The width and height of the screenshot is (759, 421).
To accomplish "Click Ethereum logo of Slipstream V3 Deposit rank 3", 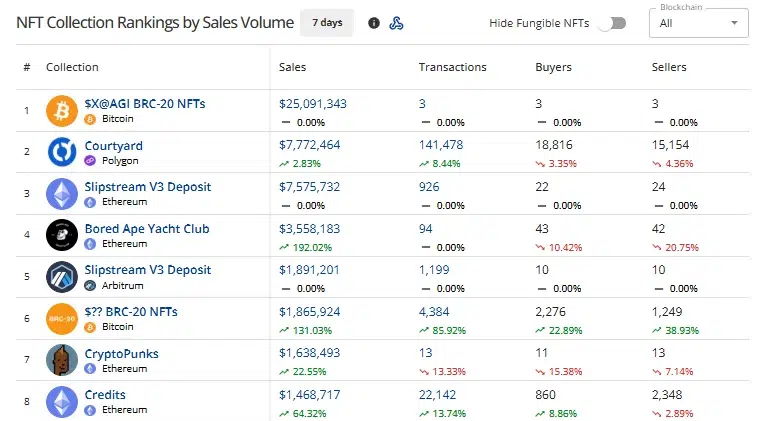I will coord(62,194).
